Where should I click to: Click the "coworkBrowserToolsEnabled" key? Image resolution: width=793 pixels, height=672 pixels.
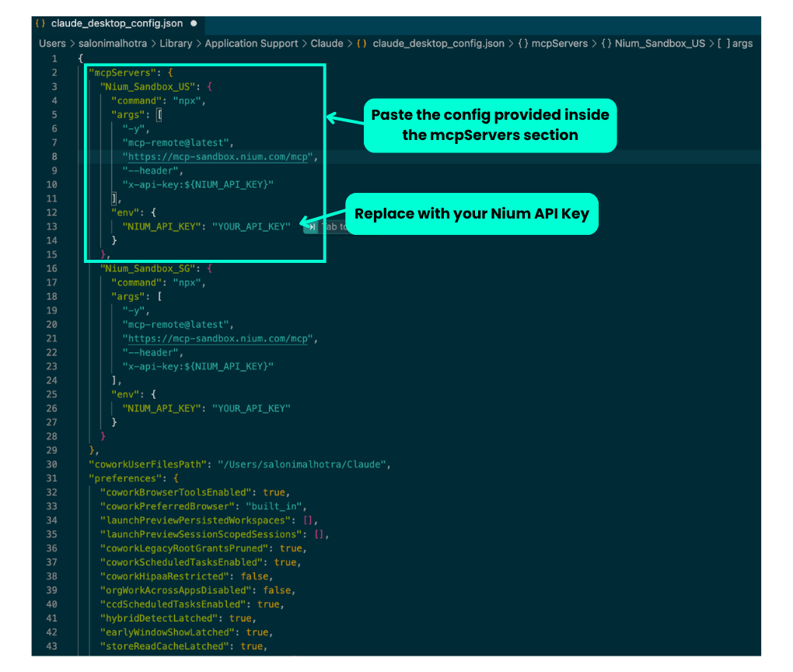click(x=176, y=492)
